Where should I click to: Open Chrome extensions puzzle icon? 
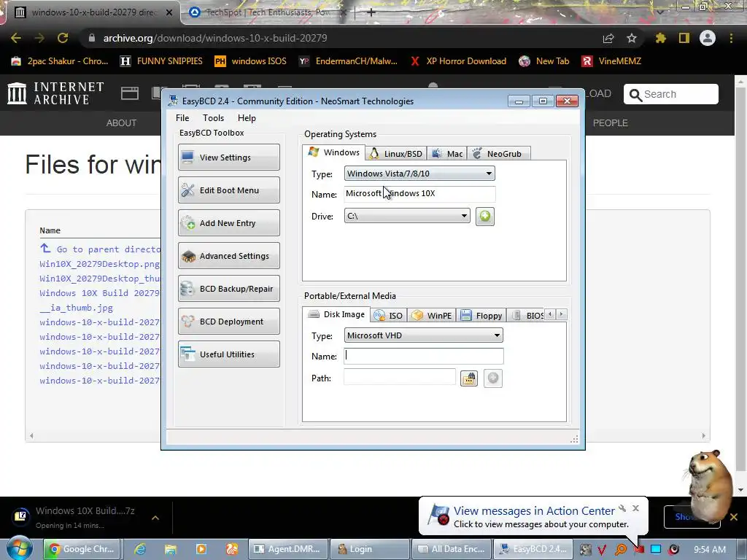pos(660,38)
